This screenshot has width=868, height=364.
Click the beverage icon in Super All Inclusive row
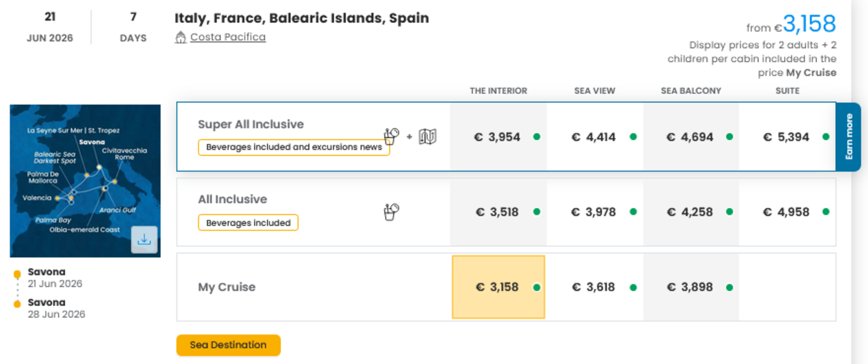click(391, 136)
